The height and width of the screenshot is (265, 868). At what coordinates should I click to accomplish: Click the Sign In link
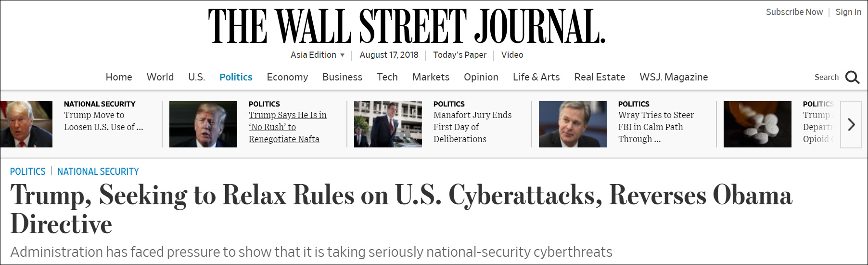pyautogui.click(x=848, y=12)
